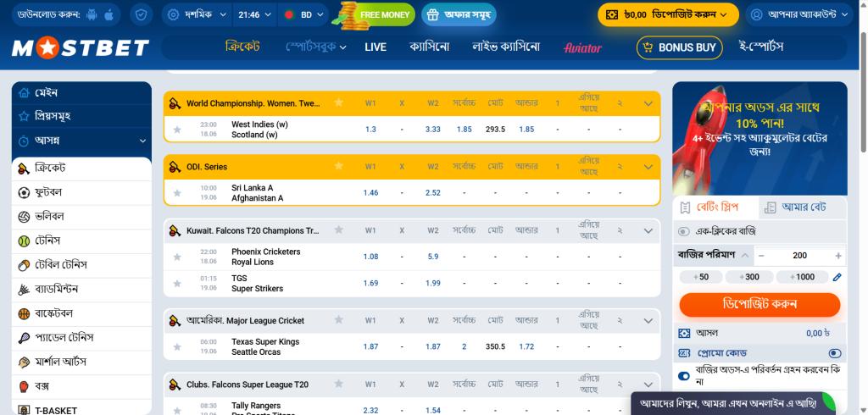Toggle the promo code switch
The image size is (868, 415).
click(835, 353)
